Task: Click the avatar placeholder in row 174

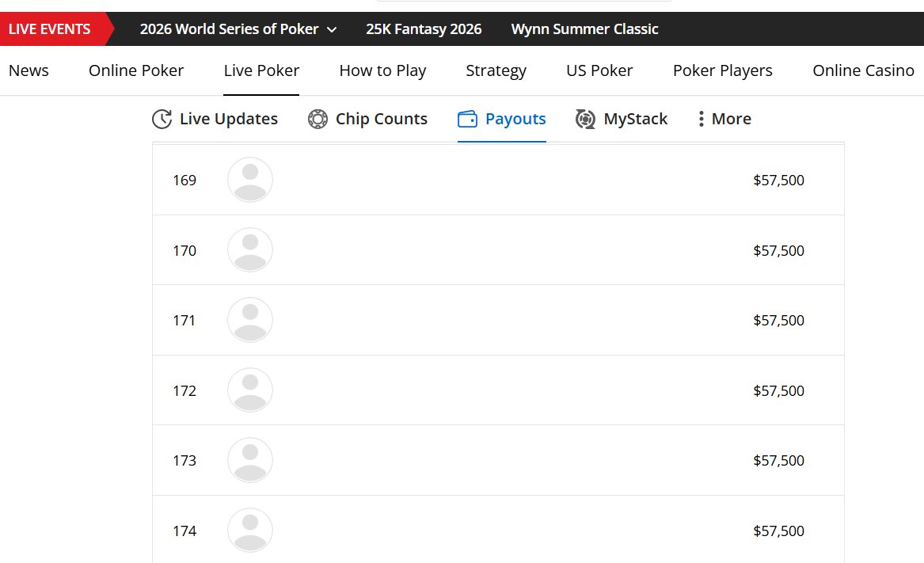Action: [250, 531]
